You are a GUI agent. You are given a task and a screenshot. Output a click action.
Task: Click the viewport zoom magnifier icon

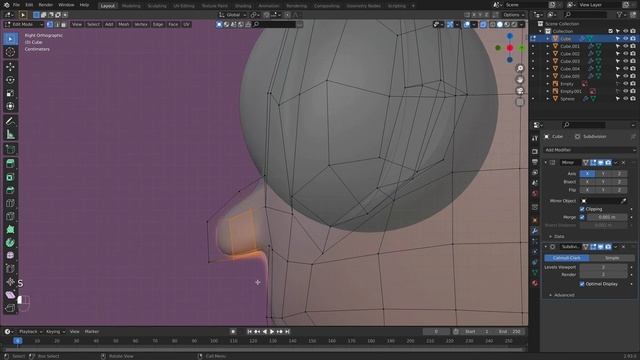(520, 69)
